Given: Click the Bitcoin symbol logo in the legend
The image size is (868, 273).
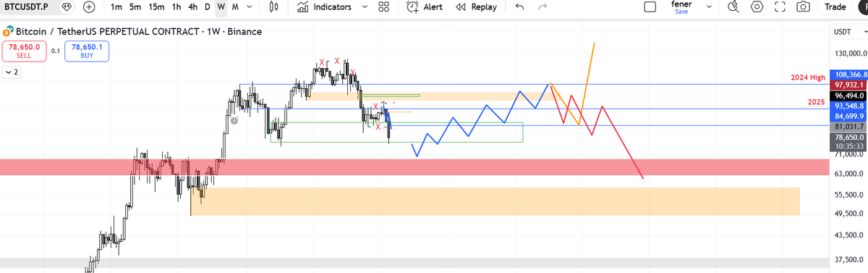Looking at the screenshot, I should point(8,32).
